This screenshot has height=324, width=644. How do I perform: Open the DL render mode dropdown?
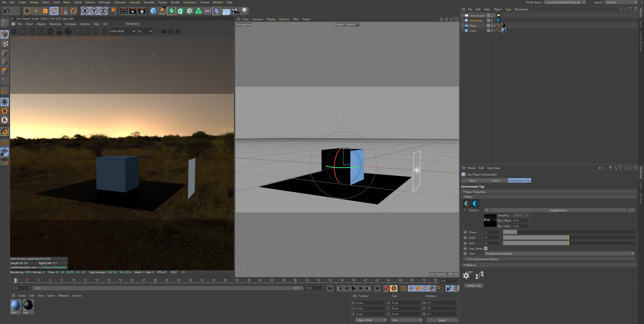click(145, 31)
